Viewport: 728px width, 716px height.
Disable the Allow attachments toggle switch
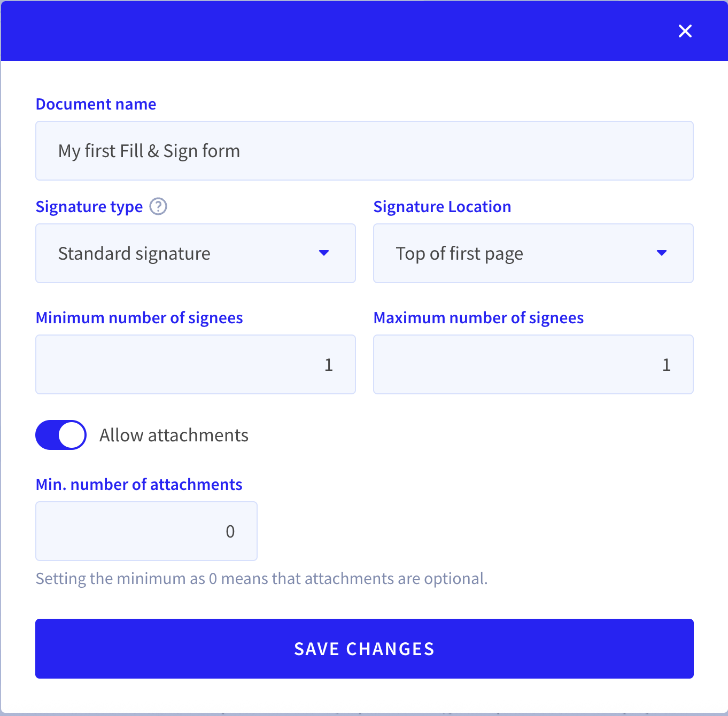click(61, 435)
